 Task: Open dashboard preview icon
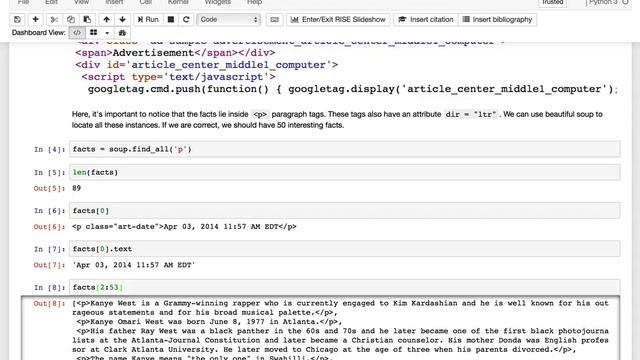[x=122, y=33]
